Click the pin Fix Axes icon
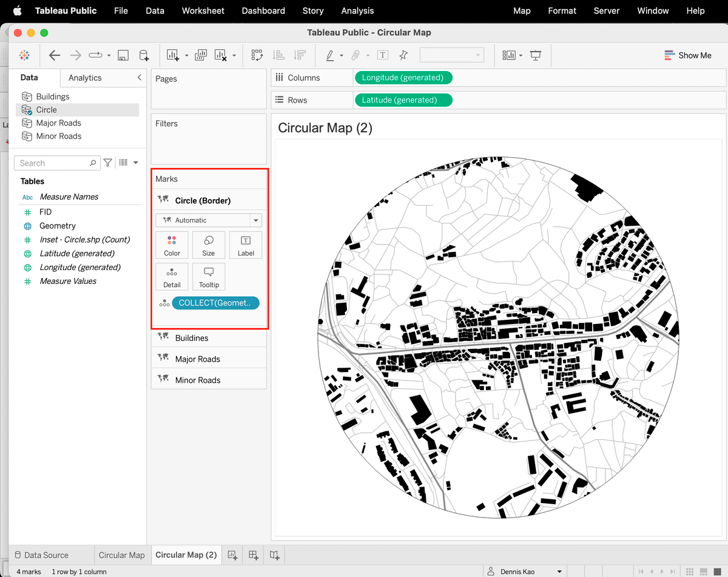Image resolution: width=728 pixels, height=577 pixels. click(x=403, y=55)
